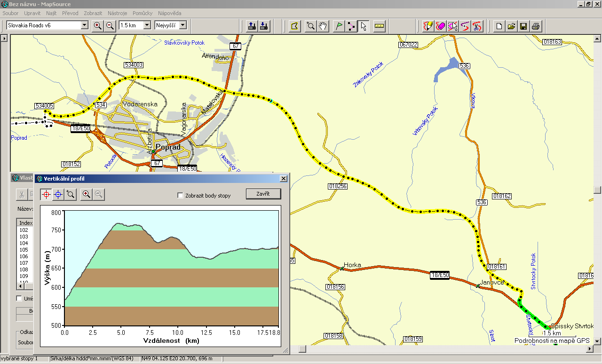Open the Nástroje menu

tap(118, 13)
